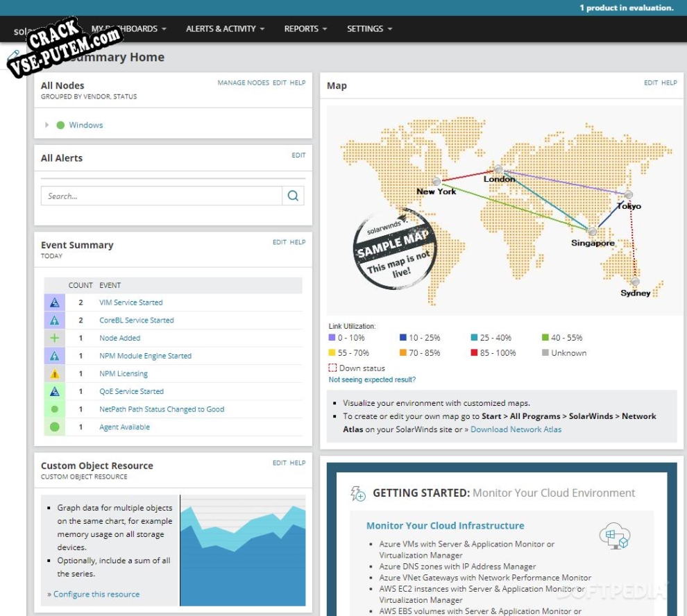Click Manage Nodes in All Nodes panel

pyautogui.click(x=243, y=83)
